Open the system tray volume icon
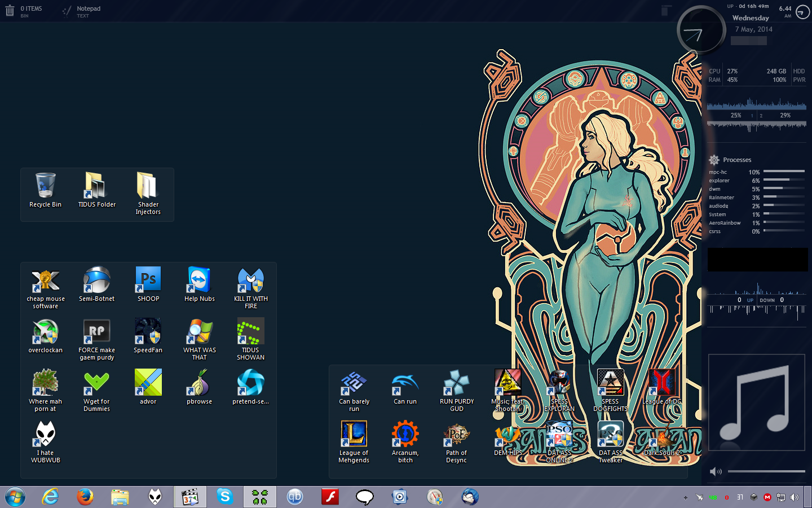The height and width of the screenshot is (508, 812). point(795,497)
